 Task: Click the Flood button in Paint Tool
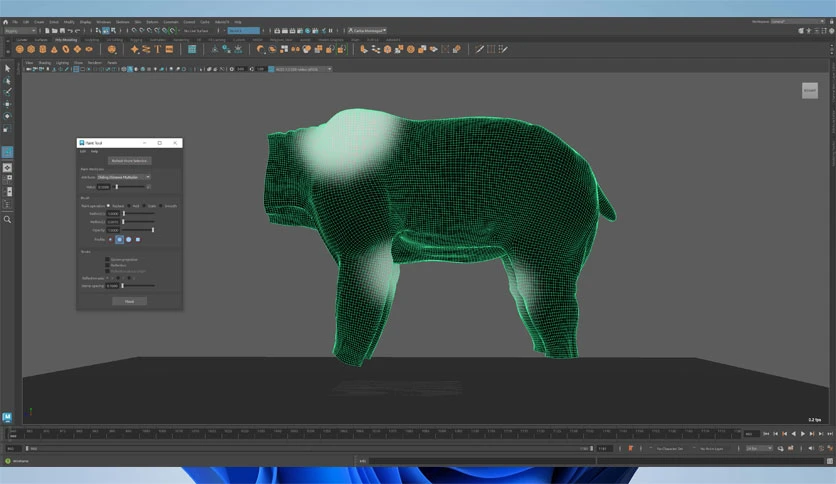[x=130, y=301]
